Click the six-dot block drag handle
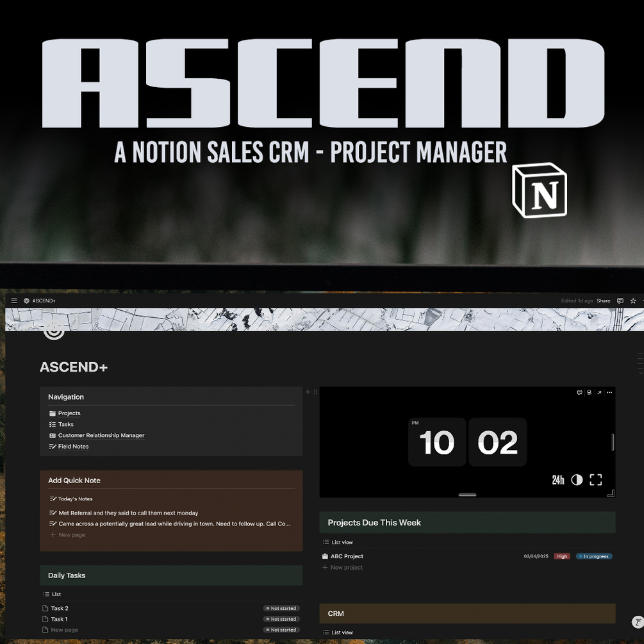The image size is (644, 644). 315,392
